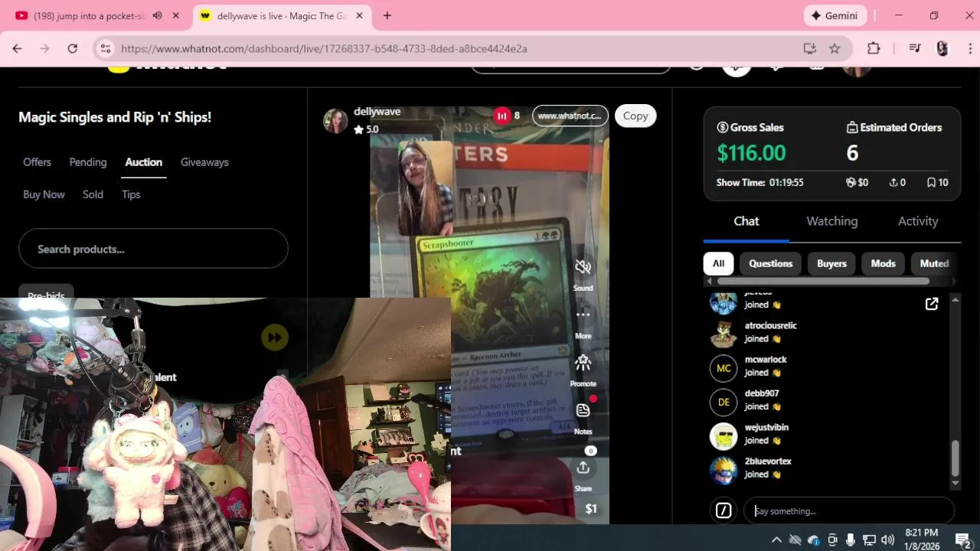
Task: Filter chat by Mods
Action: tap(883, 263)
